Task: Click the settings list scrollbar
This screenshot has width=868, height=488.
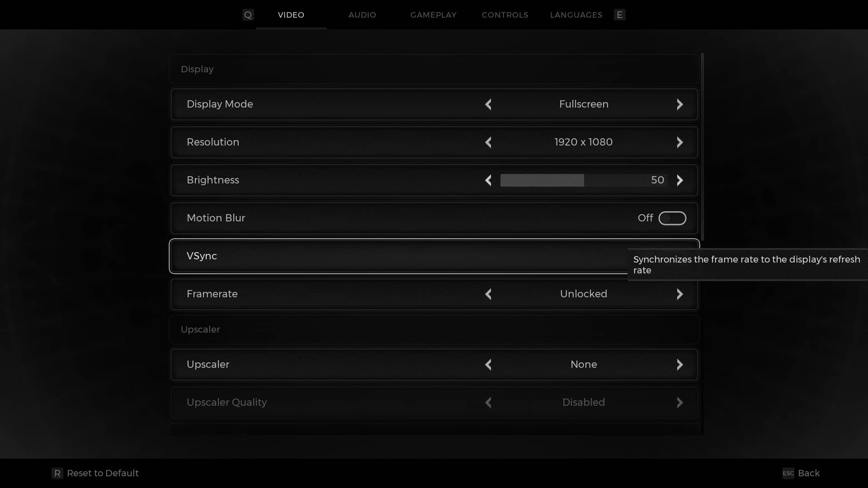Action: (703, 147)
